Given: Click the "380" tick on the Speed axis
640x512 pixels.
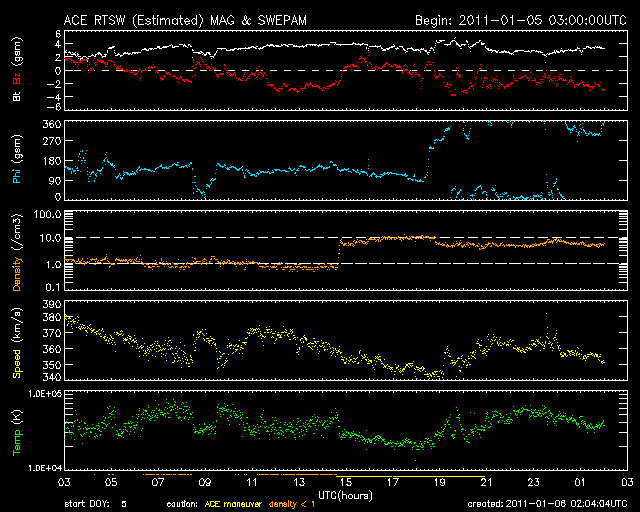Looking at the screenshot, I should pyautogui.click(x=52, y=317).
